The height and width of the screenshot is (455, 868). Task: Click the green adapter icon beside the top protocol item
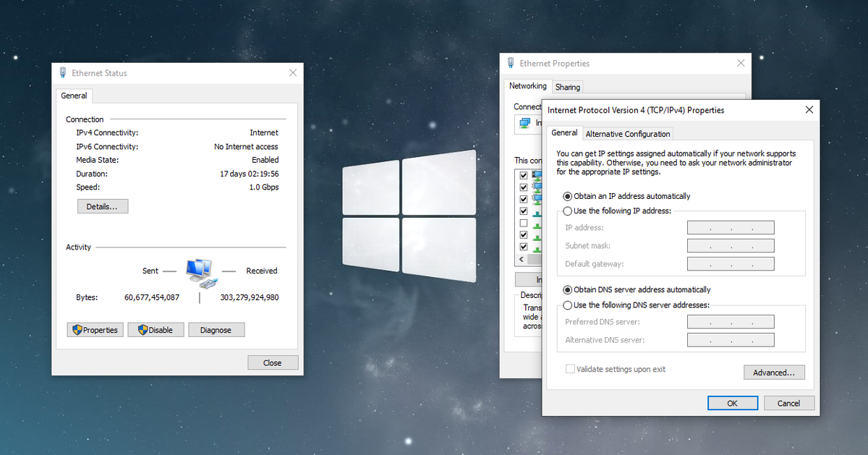[x=535, y=174]
